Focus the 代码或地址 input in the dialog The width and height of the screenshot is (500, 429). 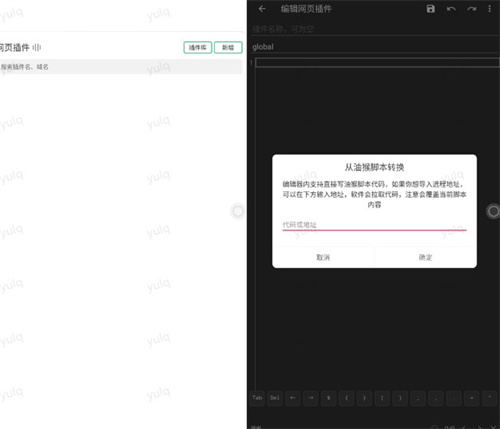[x=374, y=224]
